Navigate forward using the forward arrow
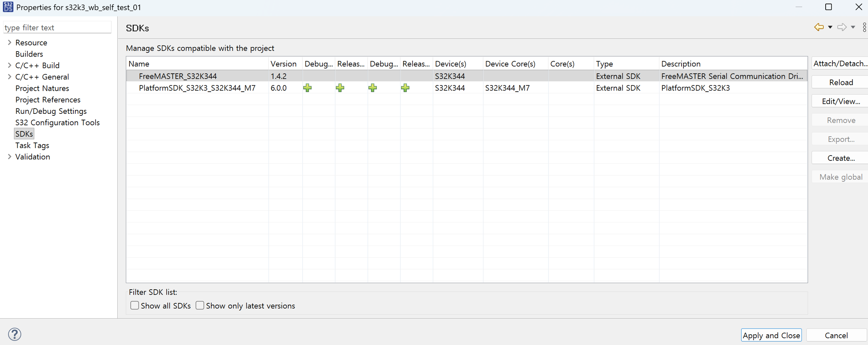 coord(842,27)
